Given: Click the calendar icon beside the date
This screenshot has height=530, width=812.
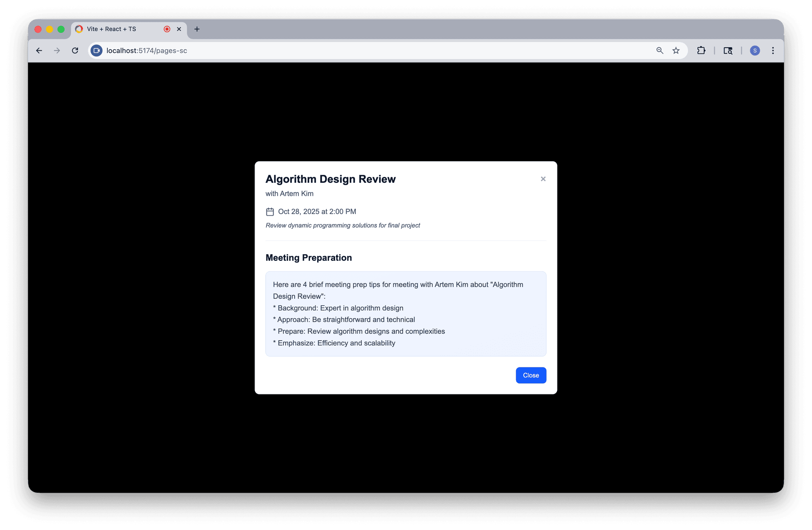Looking at the screenshot, I should tap(270, 212).
